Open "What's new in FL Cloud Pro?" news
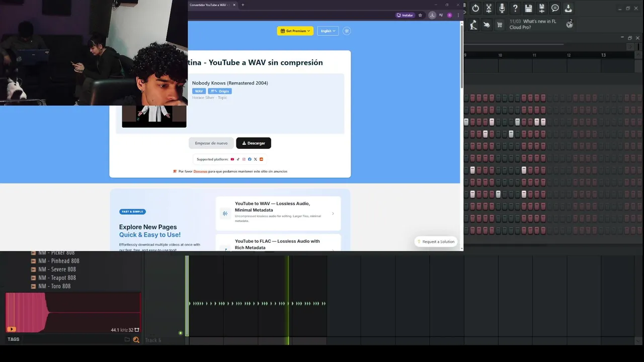Screen dimensions: 644x362 point(533,24)
